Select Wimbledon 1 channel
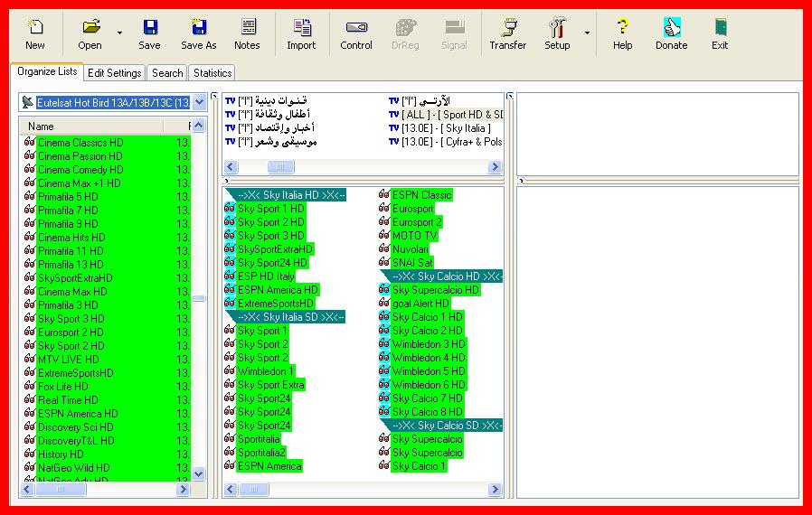 pyautogui.click(x=266, y=371)
